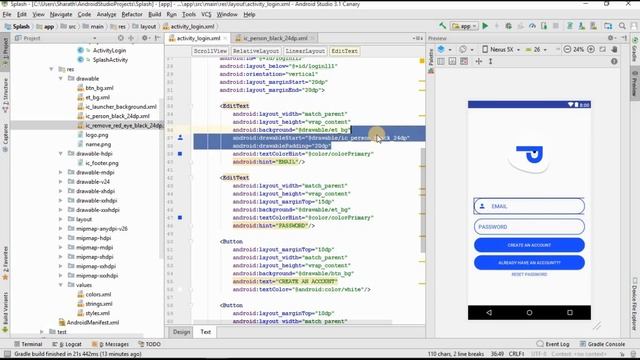Viewport: 640px width, 360px height.
Task: Click the Make Project hammer icon
Action: [442, 26]
